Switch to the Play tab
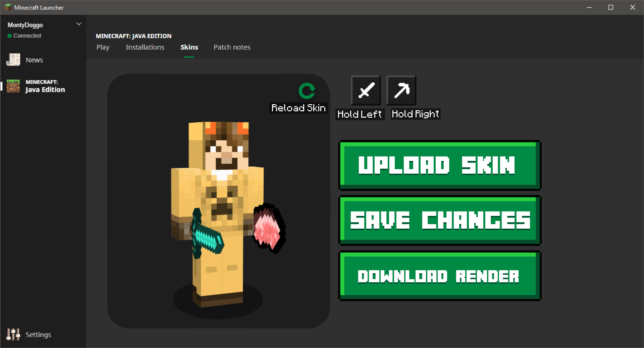This screenshot has width=644, height=348. click(103, 47)
